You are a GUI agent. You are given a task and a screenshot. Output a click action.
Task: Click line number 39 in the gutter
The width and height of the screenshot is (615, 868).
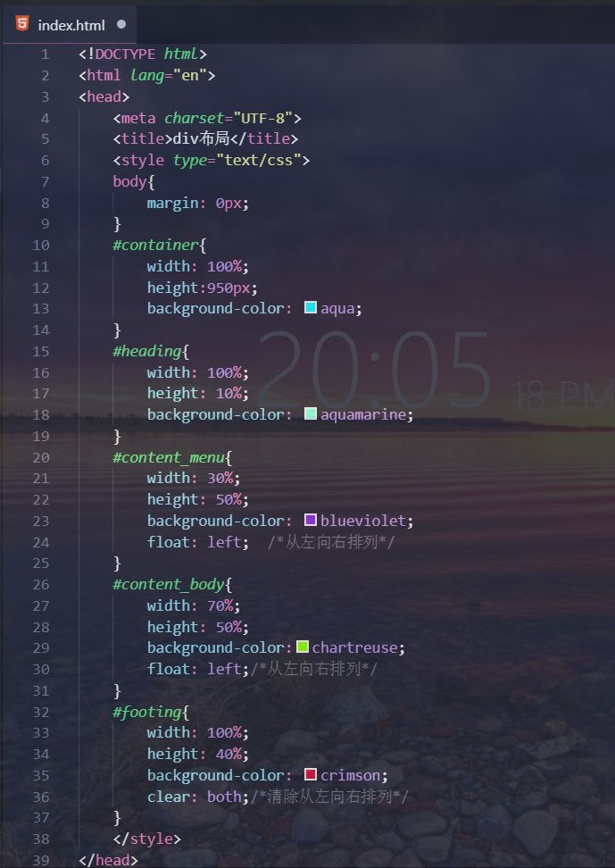pyautogui.click(x=41, y=860)
